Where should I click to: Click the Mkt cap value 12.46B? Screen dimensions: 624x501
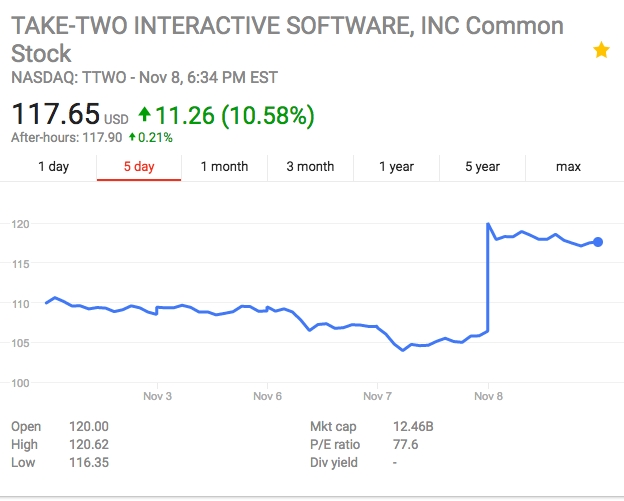(415, 427)
